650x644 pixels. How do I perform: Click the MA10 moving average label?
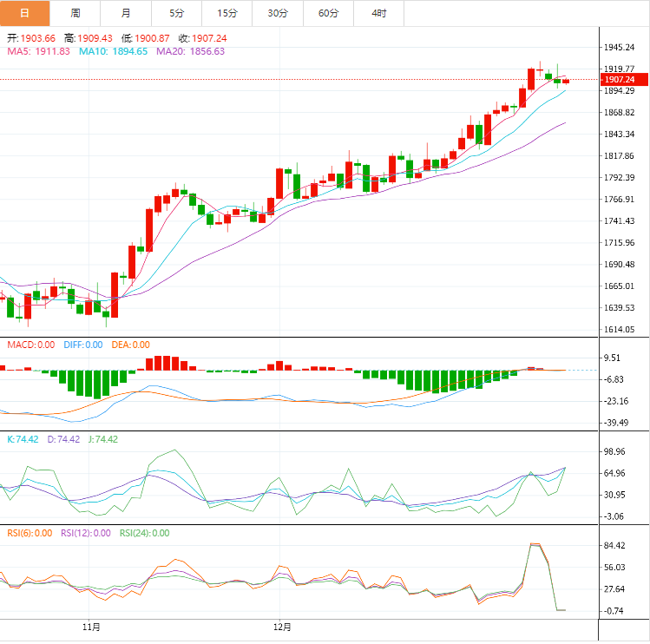(114, 52)
